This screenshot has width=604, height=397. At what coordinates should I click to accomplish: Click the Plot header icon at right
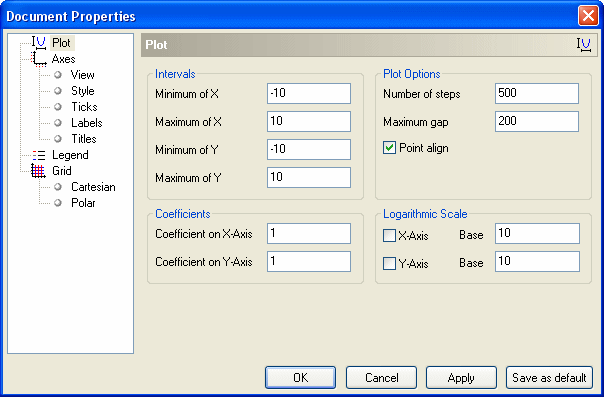click(x=584, y=45)
